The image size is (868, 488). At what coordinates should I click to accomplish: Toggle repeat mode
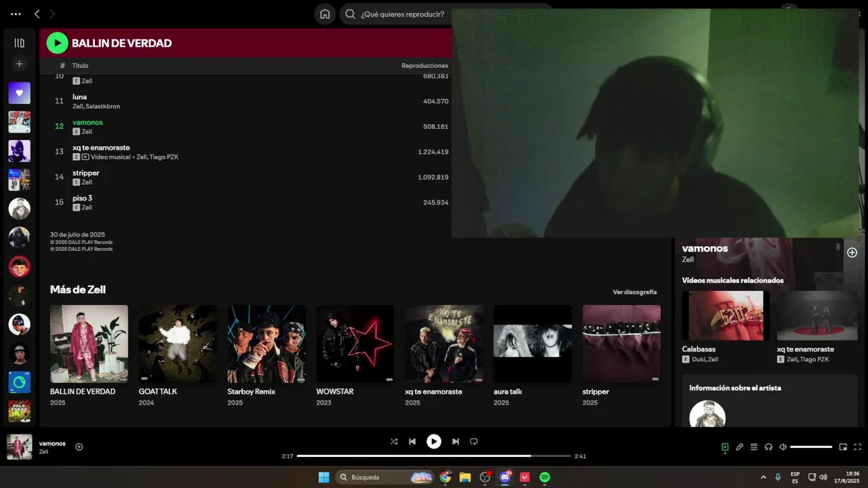point(474,441)
